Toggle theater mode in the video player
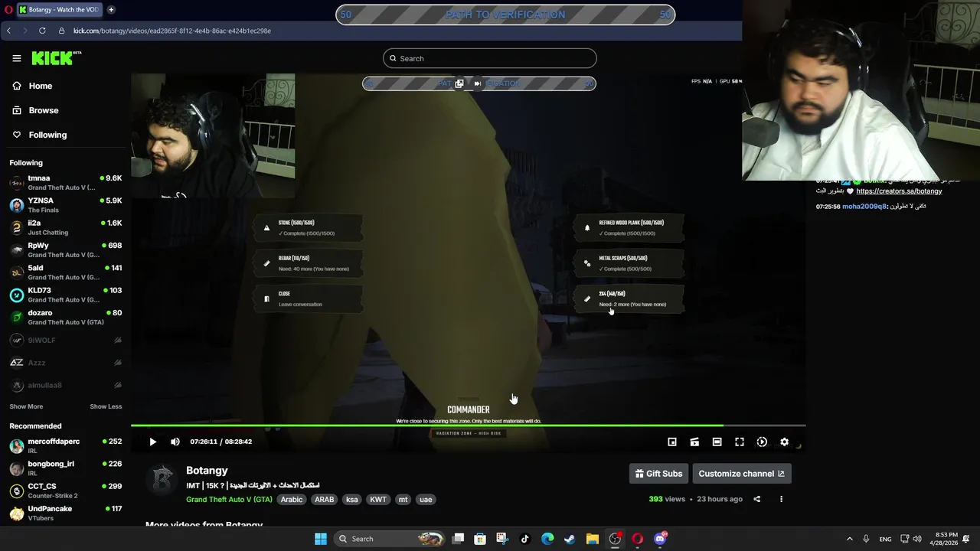 (717, 442)
